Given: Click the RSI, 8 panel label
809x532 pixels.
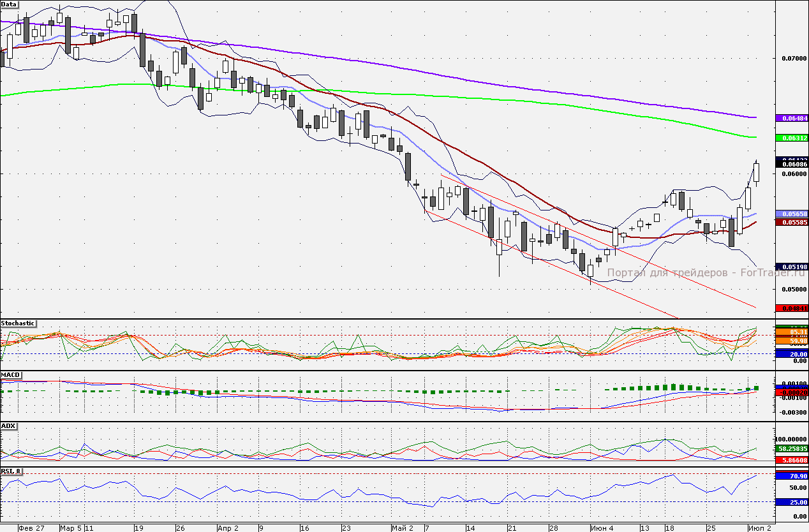Looking at the screenshot, I should tap(11, 471).
